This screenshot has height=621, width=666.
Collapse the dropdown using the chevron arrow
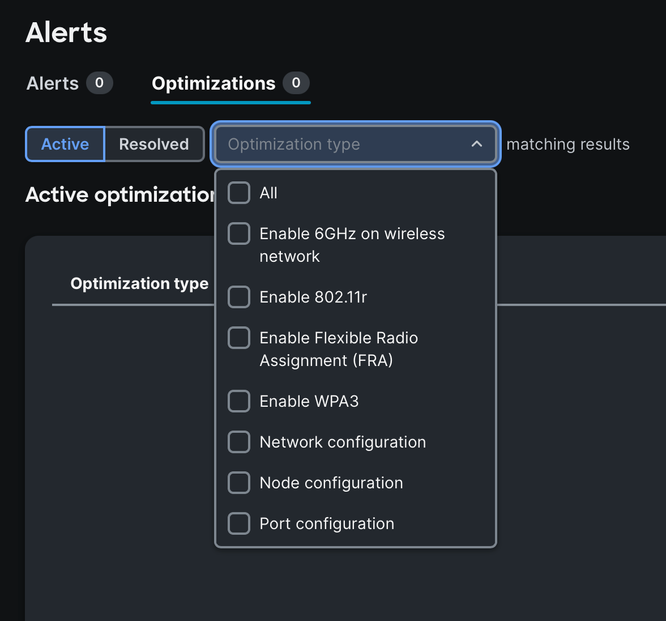[477, 144]
